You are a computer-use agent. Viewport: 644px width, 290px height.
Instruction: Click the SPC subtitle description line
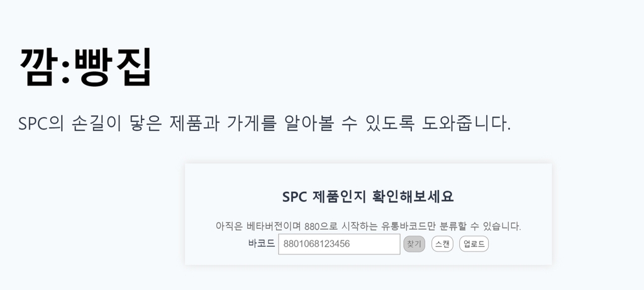(x=264, y=123)
